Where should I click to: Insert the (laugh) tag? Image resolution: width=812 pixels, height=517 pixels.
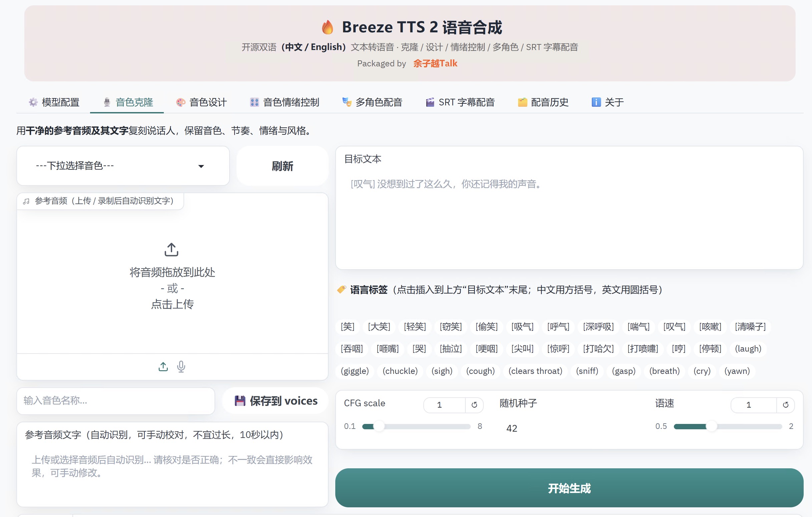pos(748,349)
